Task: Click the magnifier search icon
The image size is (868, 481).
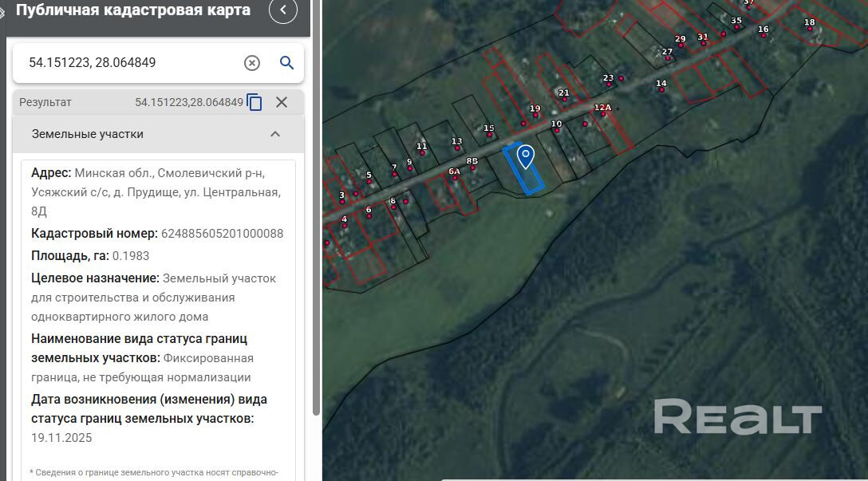Action: click(286, 63)
